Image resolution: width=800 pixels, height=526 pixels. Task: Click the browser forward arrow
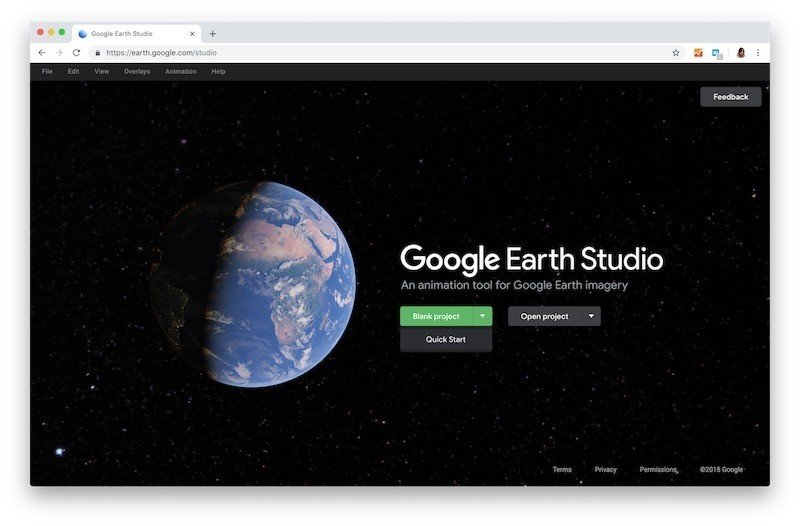click(59, 53)
